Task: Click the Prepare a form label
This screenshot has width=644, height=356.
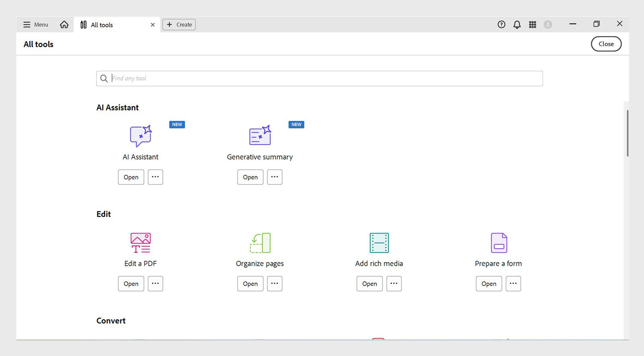Action: pyautogui.click(x=498, y=264)
